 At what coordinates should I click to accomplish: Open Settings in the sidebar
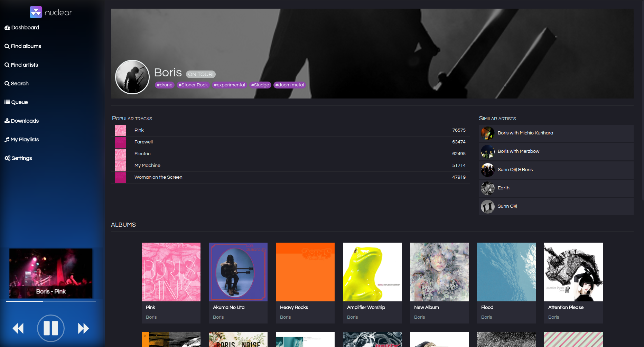point(18,158)
